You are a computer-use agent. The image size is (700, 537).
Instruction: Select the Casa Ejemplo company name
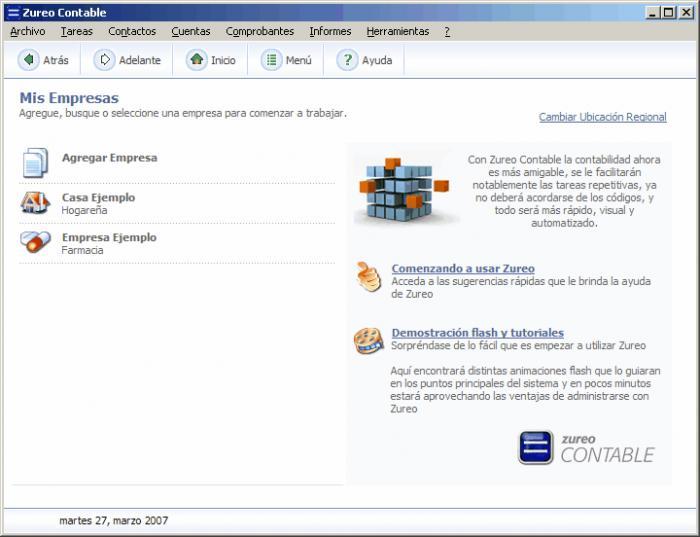point(98,197)
